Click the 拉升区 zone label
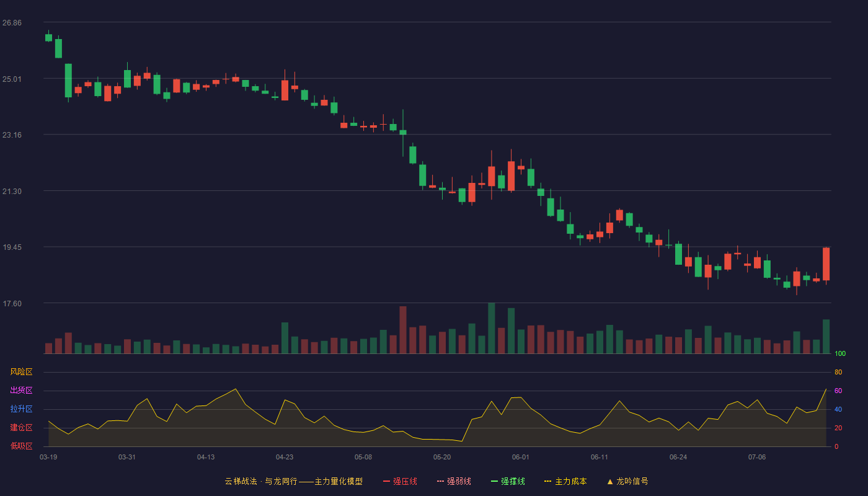The height and width of the screenshot is (496, 868). click(21, 409)
